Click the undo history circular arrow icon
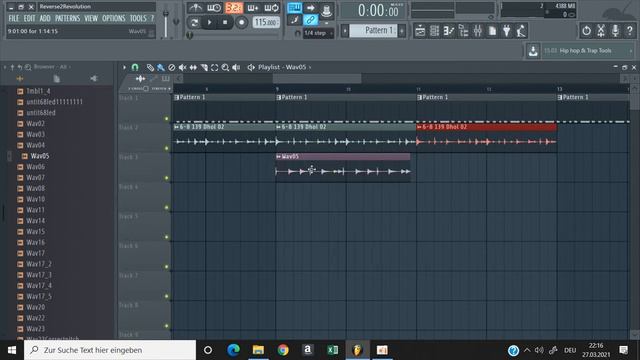 586,31
